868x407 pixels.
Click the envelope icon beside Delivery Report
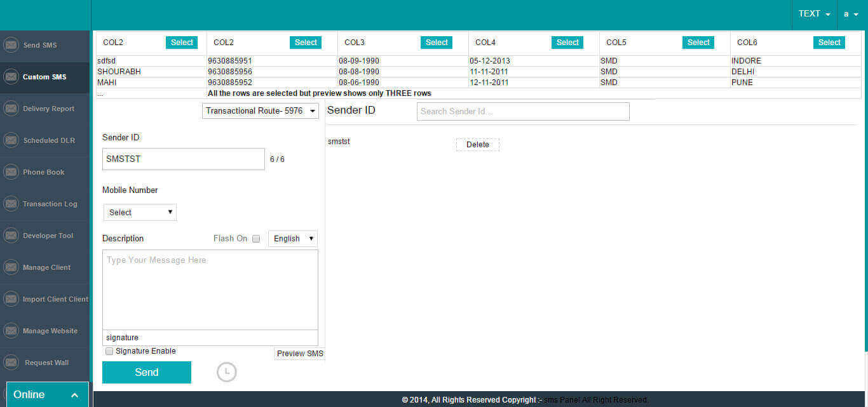[11, 109]
